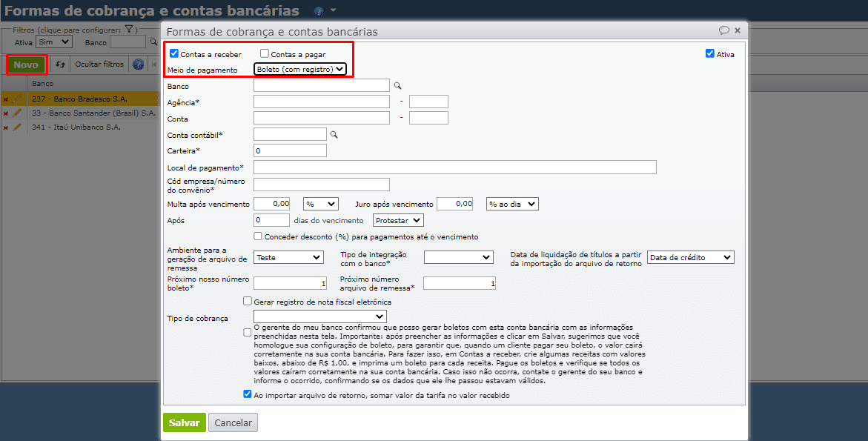Image resolution: width=868 pixels, height=441 pixels.
Task: Toggle the Ativa checkbox in dialog
Action: (709, 53)
